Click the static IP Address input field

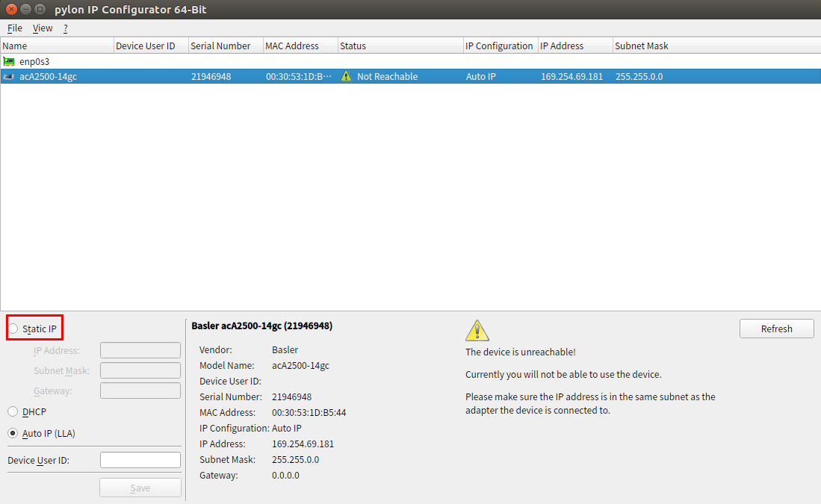(x=140, y=350)
